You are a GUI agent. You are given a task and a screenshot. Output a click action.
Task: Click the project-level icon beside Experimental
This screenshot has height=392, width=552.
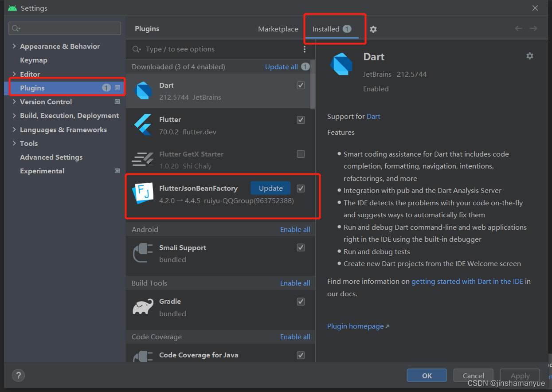tap(117, 171)
